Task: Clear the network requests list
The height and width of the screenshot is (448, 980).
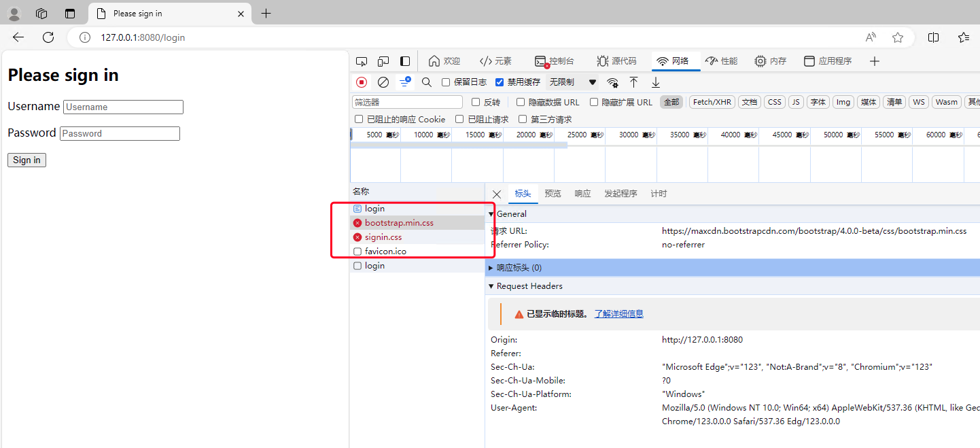Action: coord(383,82)
